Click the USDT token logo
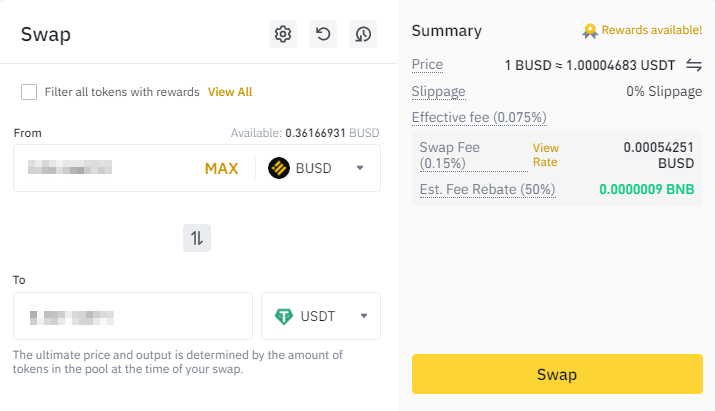The height and width of the screenshot is (411, 715). [284, 316]
